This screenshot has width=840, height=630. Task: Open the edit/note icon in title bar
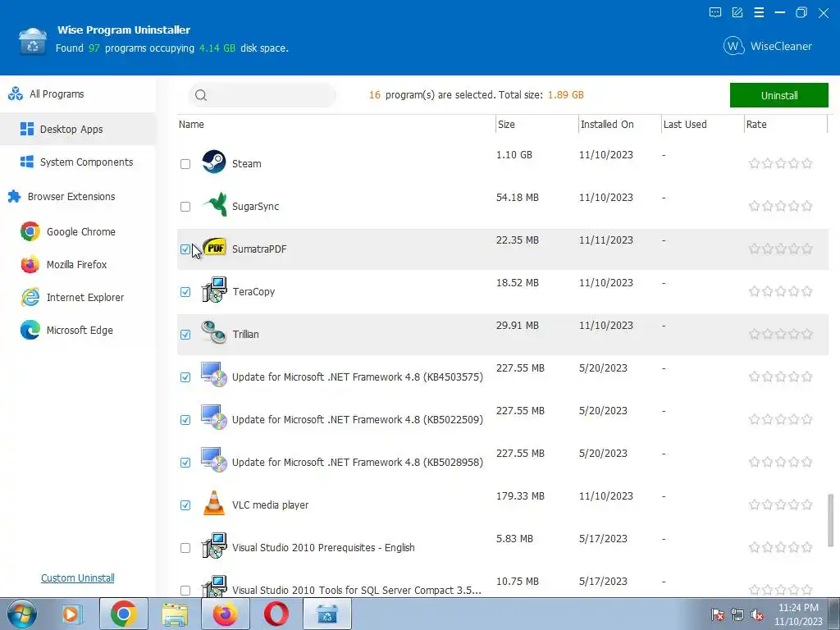coord(737,13)
